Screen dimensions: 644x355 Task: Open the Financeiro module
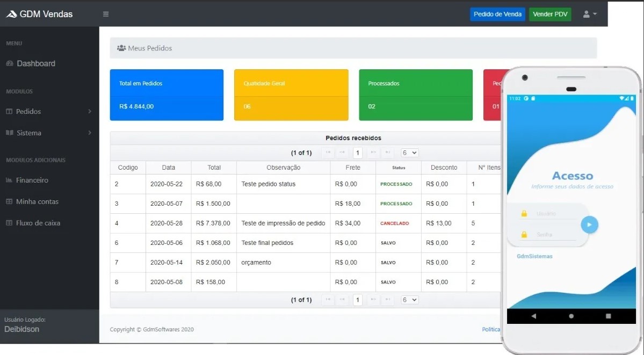pos(32,180)
